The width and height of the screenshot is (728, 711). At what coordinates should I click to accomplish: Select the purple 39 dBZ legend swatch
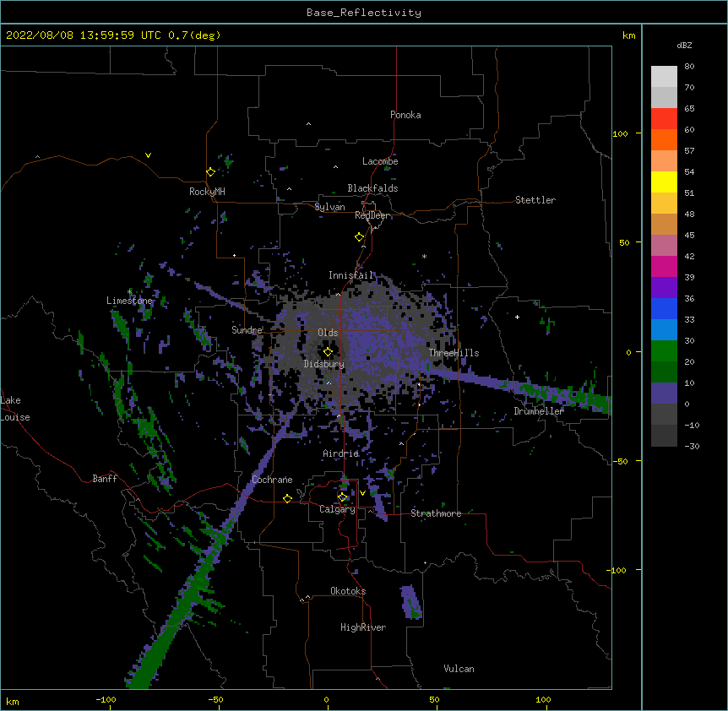(x=664, y=287)
